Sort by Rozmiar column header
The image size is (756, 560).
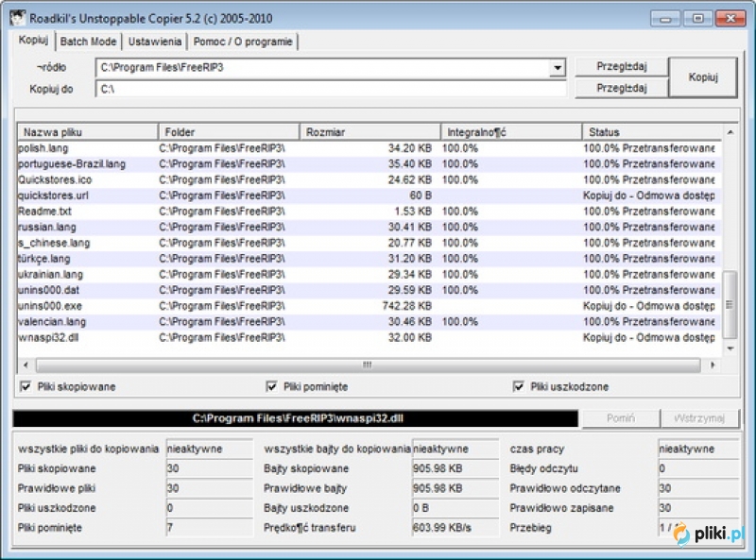point(369,132)
